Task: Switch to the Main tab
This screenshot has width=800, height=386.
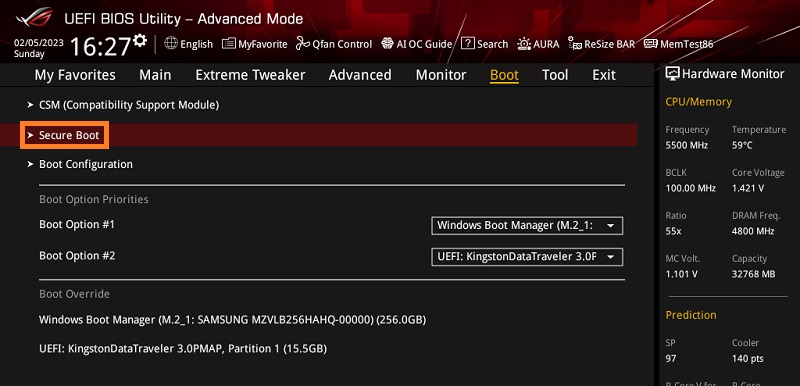Action: tap(155, 75)
